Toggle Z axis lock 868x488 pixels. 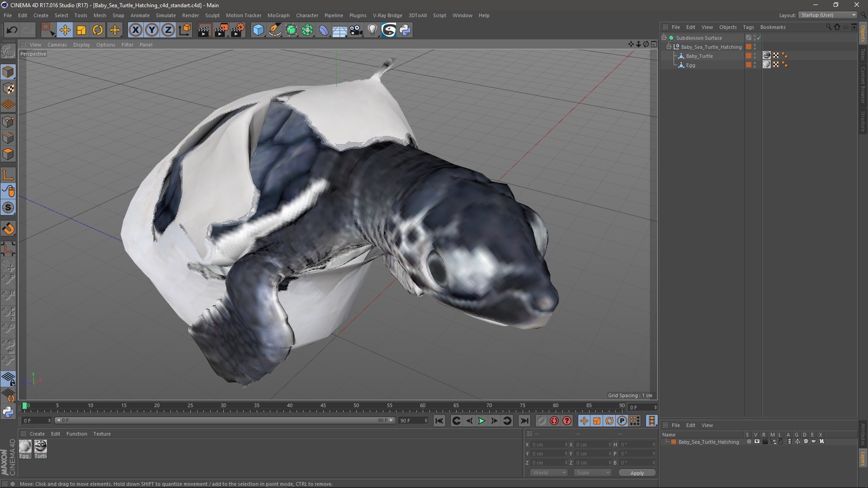(168, 30)
